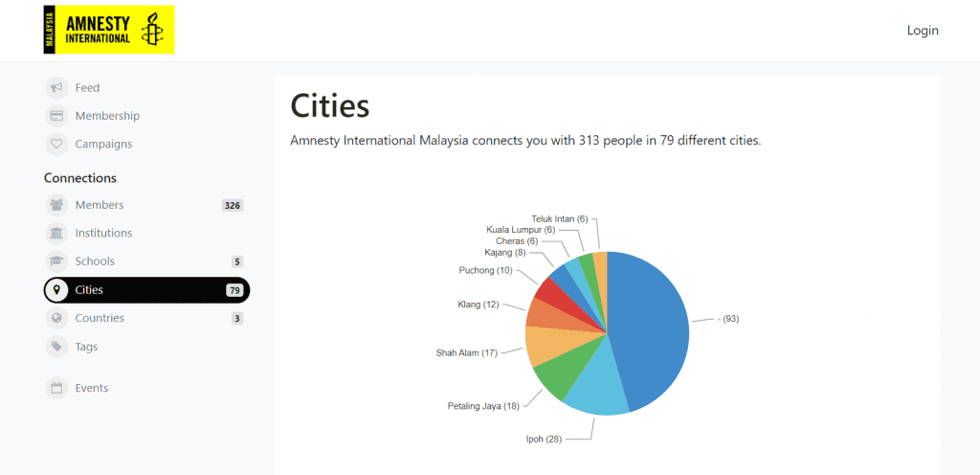The image size is (980, 475).
Task: Click the Countries globe icon
Action: click(x=56, y=318)
